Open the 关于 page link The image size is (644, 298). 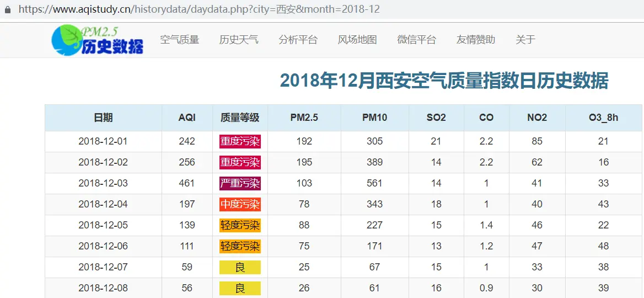tap(525, 40)
